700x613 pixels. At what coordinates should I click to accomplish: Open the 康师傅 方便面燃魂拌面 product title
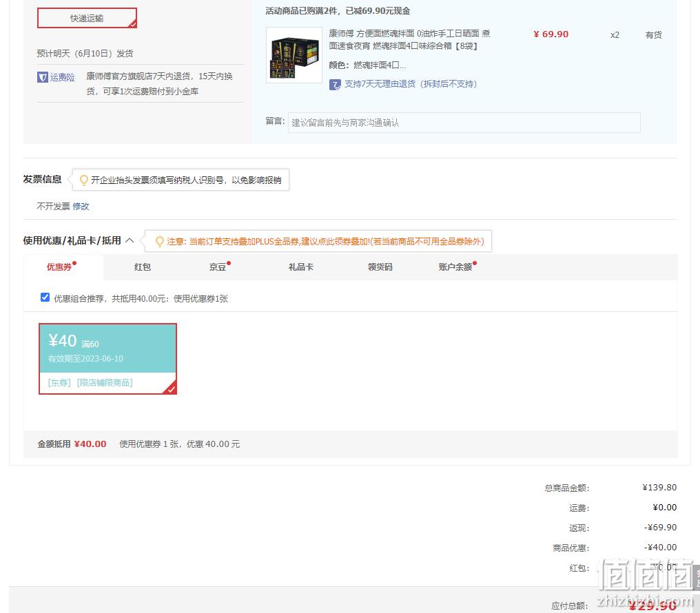click(x=409, y=40)
